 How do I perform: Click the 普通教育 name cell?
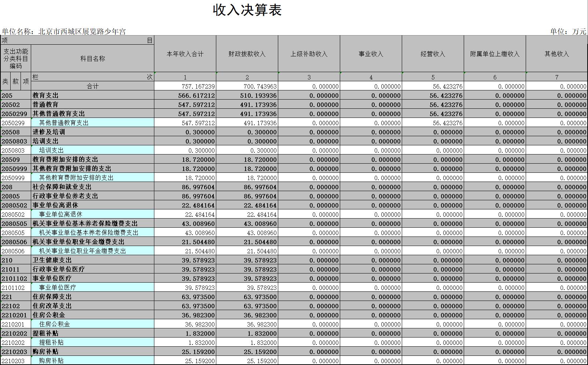click(x=93, y=104)
